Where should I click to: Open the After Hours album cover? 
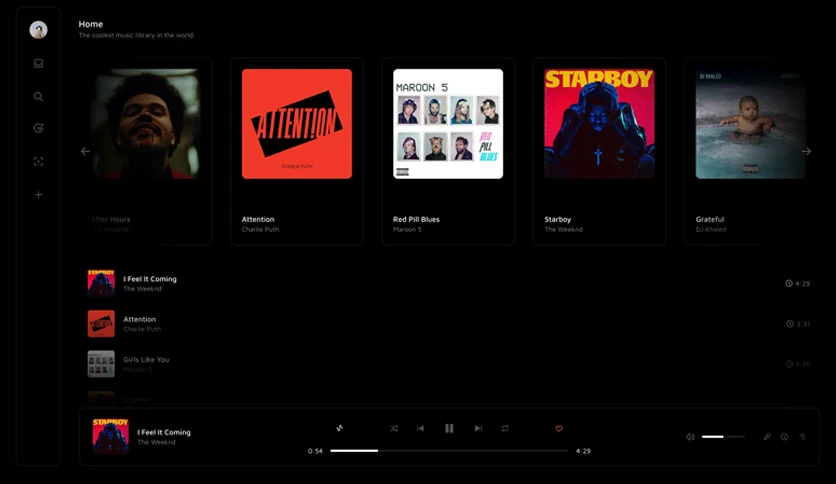[x=146, y=124]
